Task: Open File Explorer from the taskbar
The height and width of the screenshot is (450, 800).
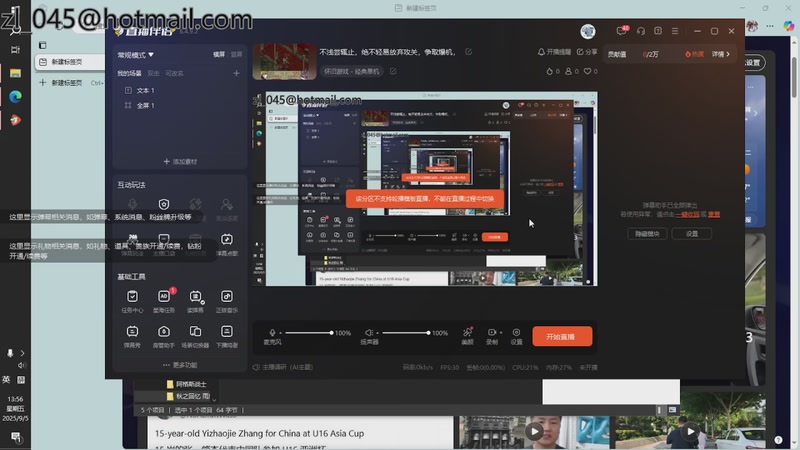Action: pos(15,73)
